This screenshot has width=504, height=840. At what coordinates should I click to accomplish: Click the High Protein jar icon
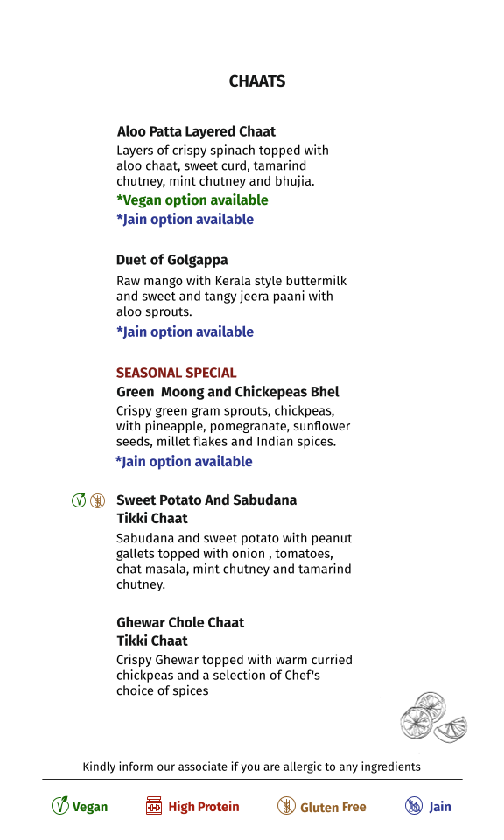click(154, 805)
